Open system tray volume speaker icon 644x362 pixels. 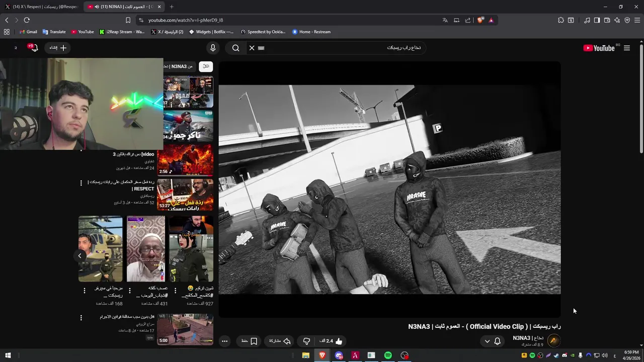coord(605,355)
